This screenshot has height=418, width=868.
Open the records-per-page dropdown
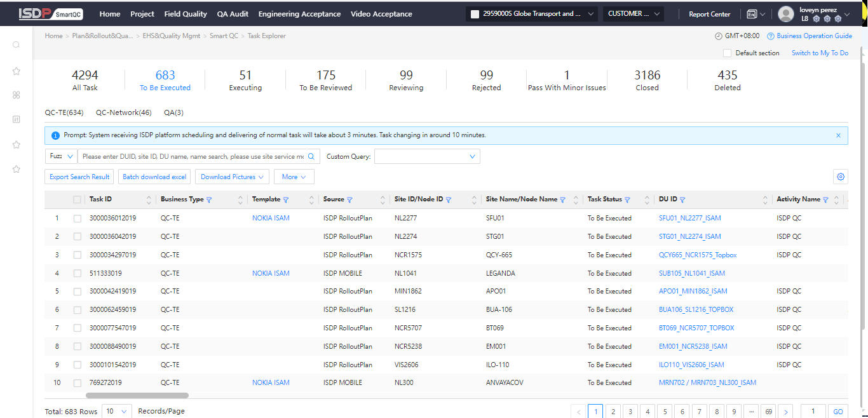coord(117,412)
